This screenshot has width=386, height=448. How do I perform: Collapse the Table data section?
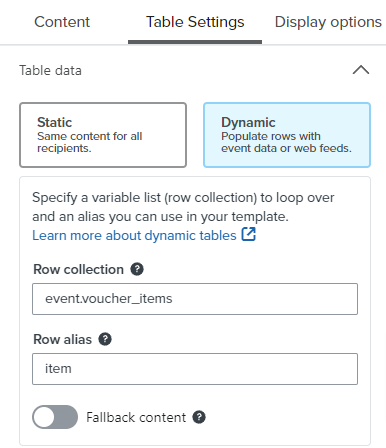pos(361,70)
